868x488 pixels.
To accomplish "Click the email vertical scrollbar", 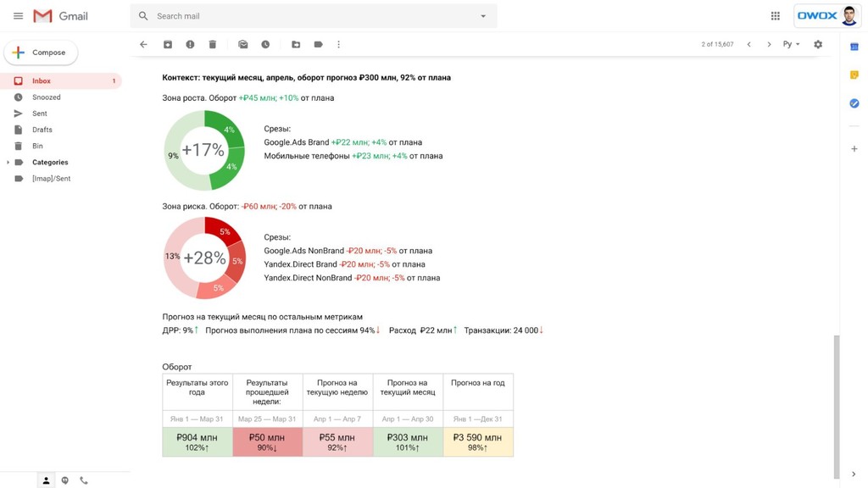I will (837, 407).
